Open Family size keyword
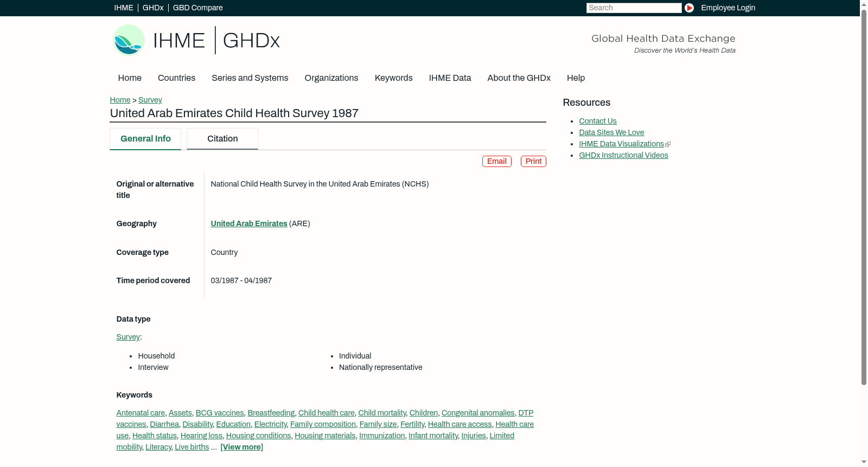 coord(378,424)
